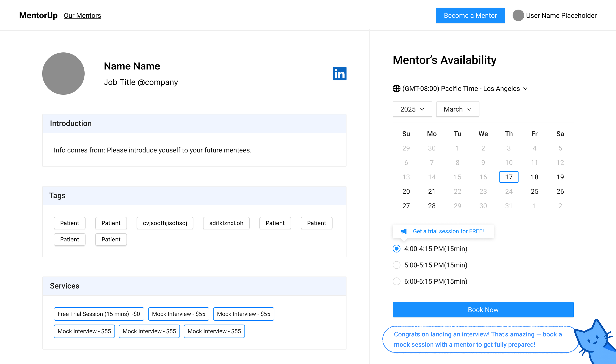Click the MentorUp logo

[x=38, y=15]
